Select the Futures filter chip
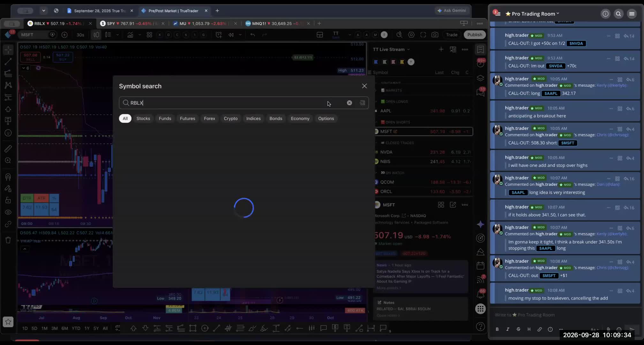 click(x=187, y=119)
